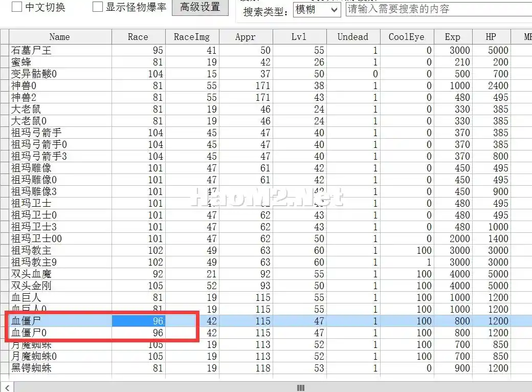
Task: Click the row header of 石墓尸王
Action: (x=5, y=50)
